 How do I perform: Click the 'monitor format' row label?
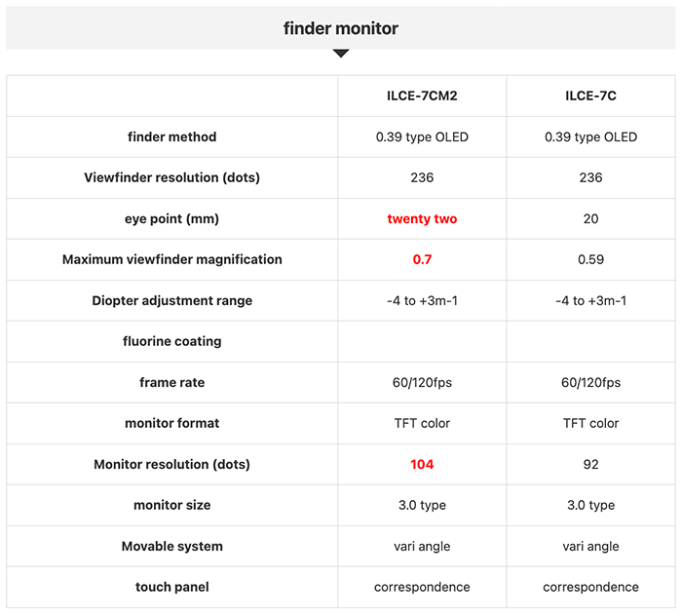(x=171, y=423)
